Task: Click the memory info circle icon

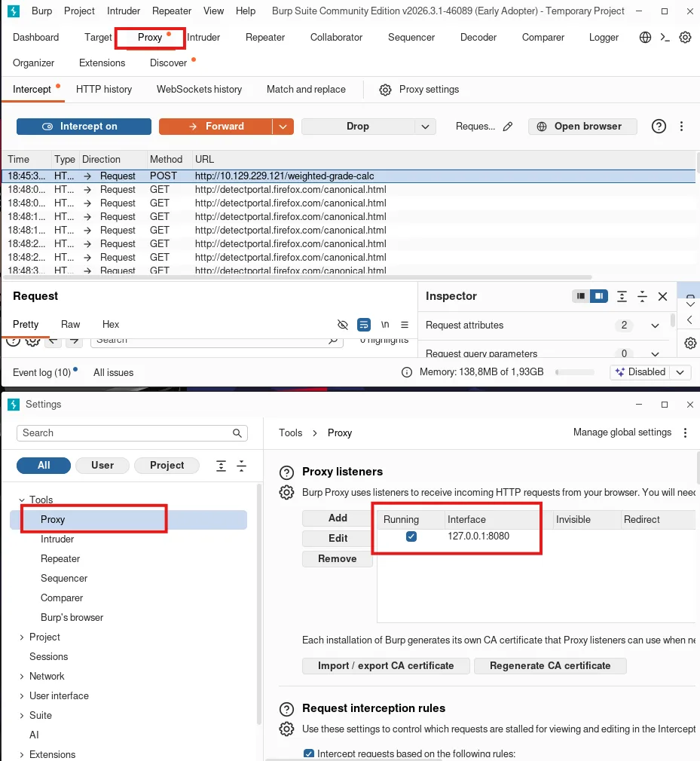Action: click(407, 372)
